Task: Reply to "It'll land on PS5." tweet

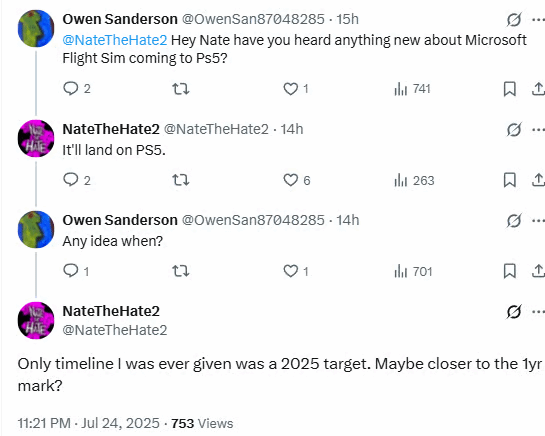Action: coord(77,180)
